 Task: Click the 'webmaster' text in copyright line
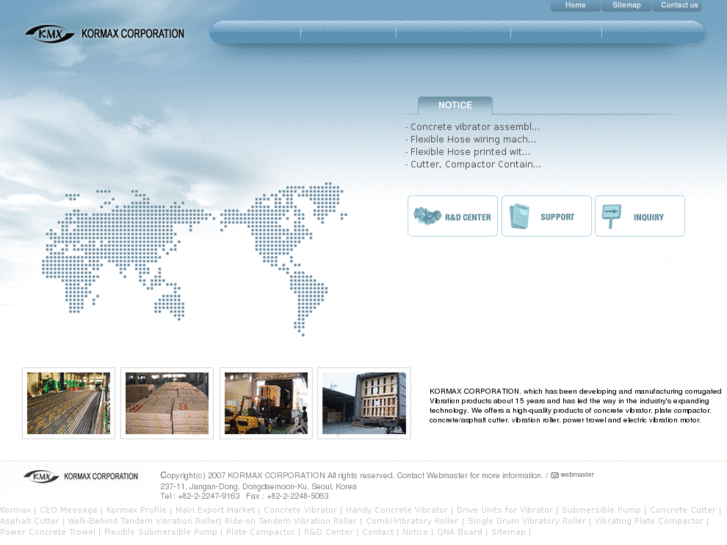[x=577, y=474]
